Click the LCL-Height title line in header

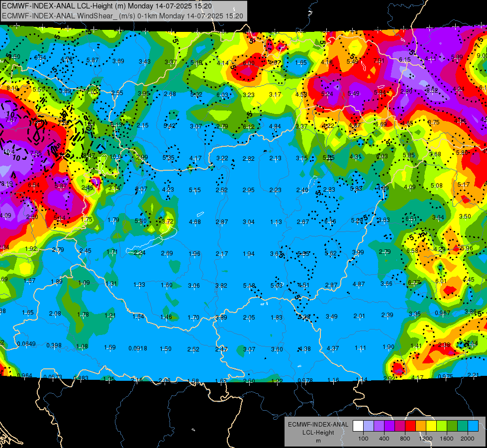click(107, 6)
